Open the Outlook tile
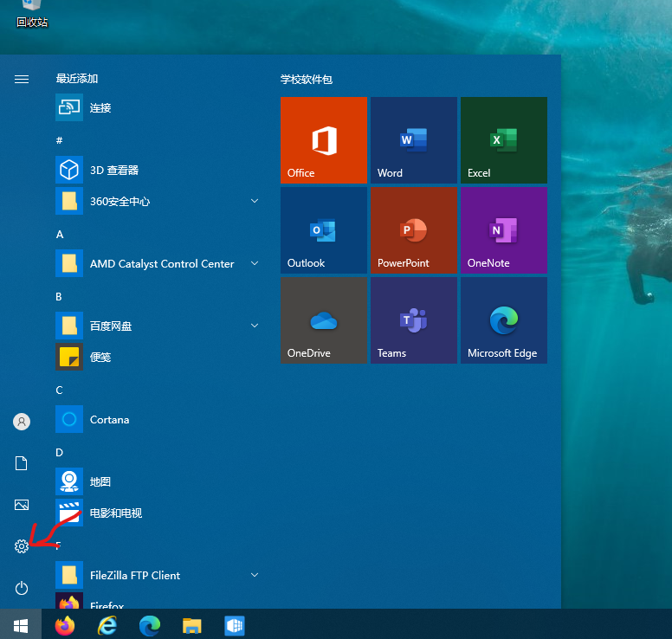The height and width of the screenshot is (639, 672). click(x=324, y=230)
